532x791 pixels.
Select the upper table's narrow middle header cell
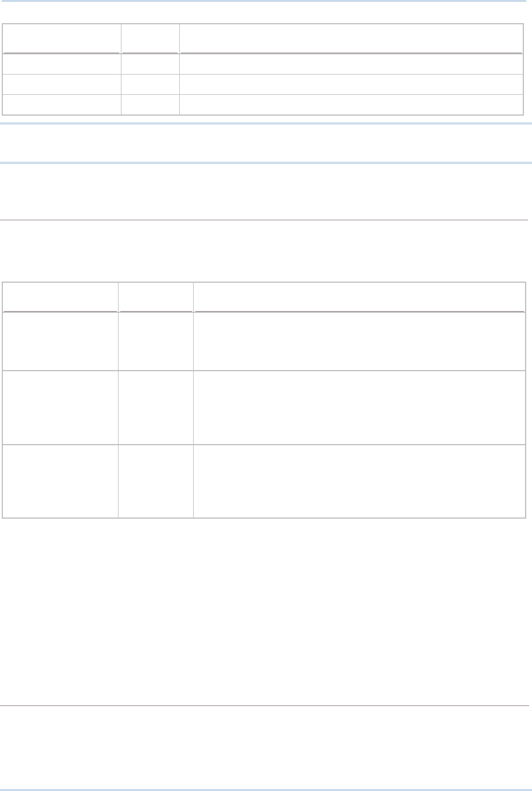click(150, 39)
